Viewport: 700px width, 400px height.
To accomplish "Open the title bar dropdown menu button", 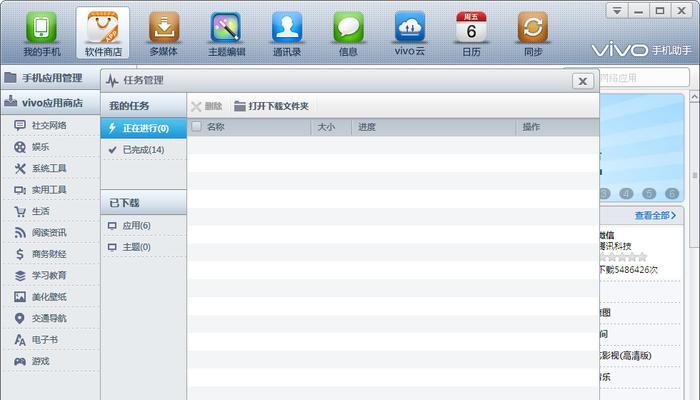I will pos(617,10).
